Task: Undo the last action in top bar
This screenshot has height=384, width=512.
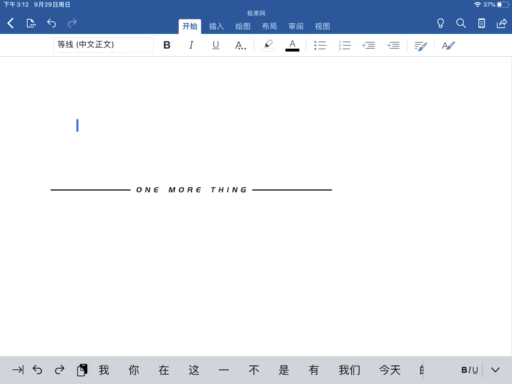Action: click(51, 23)
